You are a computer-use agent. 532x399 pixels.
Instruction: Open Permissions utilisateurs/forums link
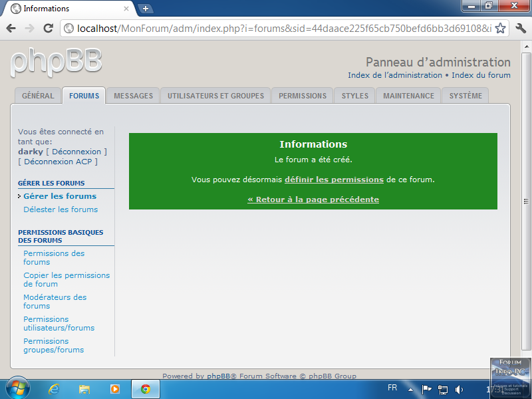[x=59, y=323]
